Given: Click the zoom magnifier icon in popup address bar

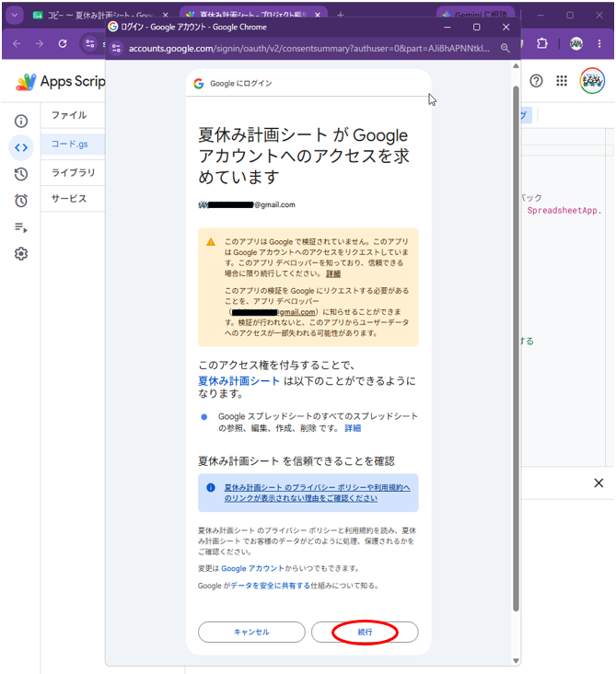Looking at the screenshot, I should click(x=506, y=48).
